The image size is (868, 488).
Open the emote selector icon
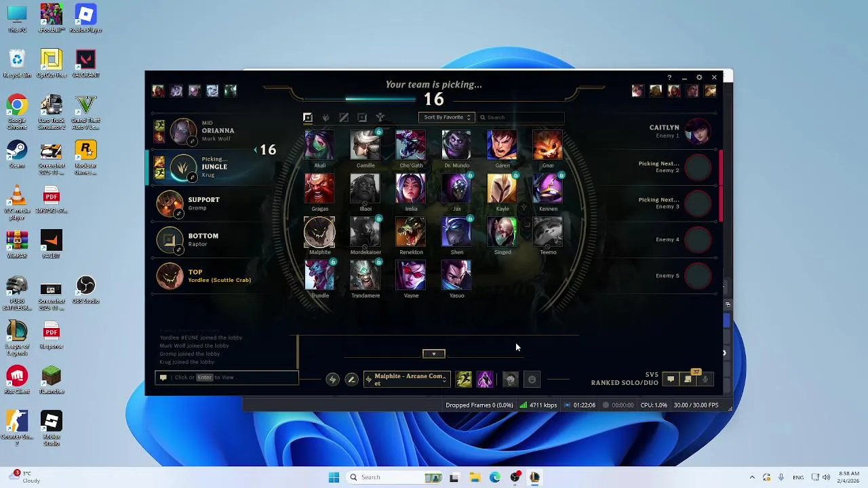[x=532, y=380]
